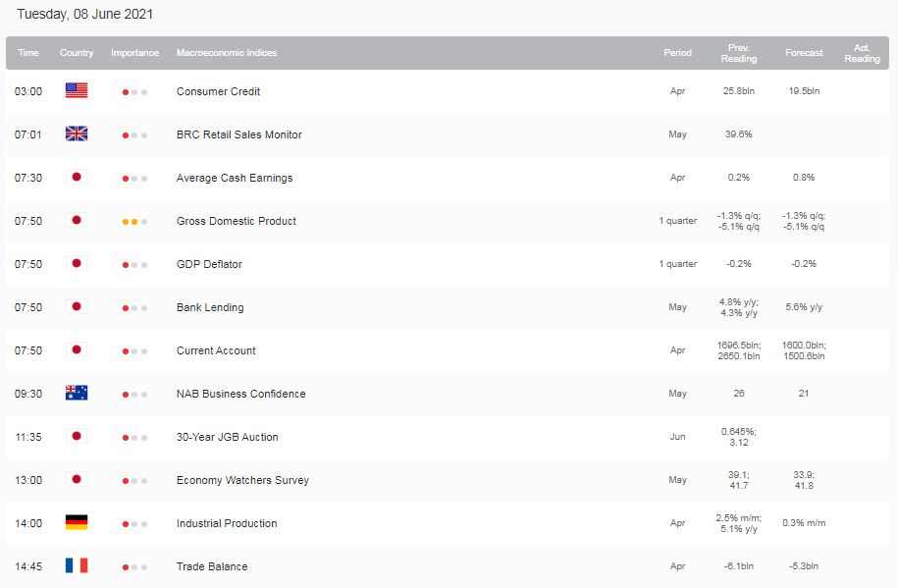Viewport: 898px width, 588px height.
Task: Open the Current Account indicator
Action: pyautogui.click(x=216, y=350)
